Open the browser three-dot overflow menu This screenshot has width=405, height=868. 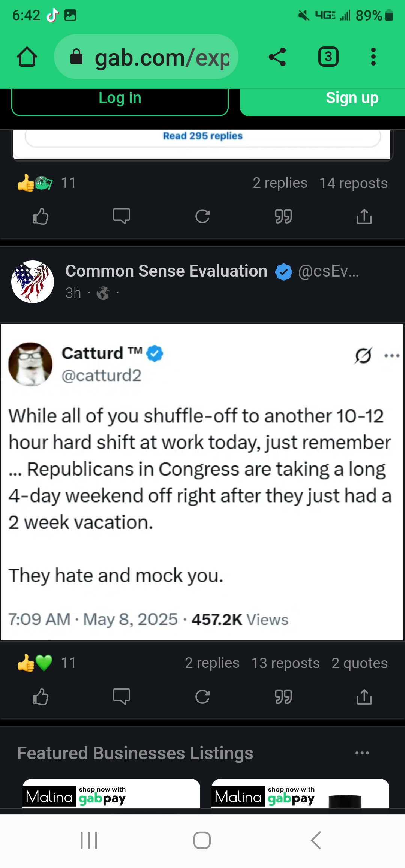click(373, 57)
